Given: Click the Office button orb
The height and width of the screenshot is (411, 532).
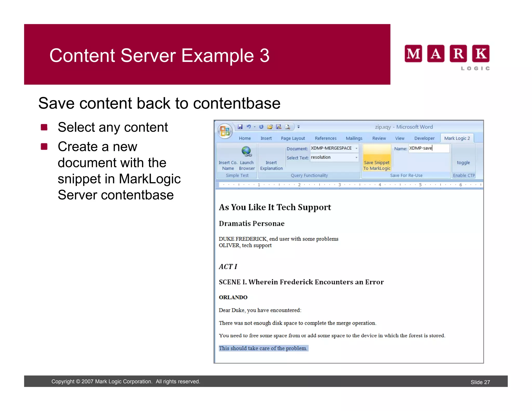Looking at the screenshot, I should pyautogui.click(x=225, y=131).
